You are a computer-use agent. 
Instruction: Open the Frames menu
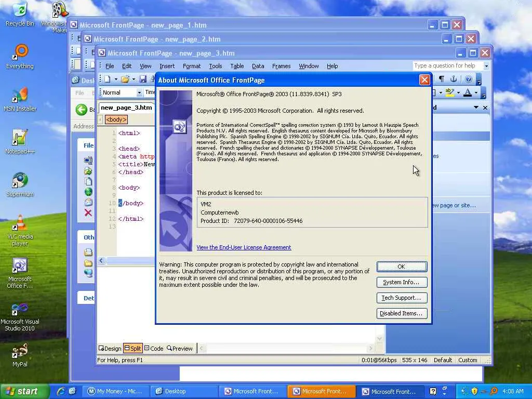click(281, 66)
